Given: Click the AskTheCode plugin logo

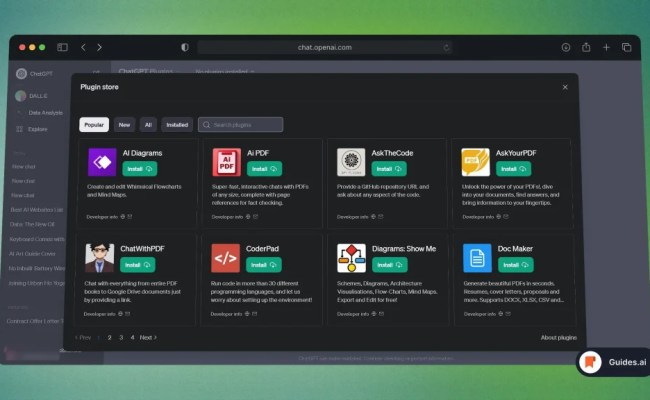Looking at the screenshot, I should tap(351, 162).
